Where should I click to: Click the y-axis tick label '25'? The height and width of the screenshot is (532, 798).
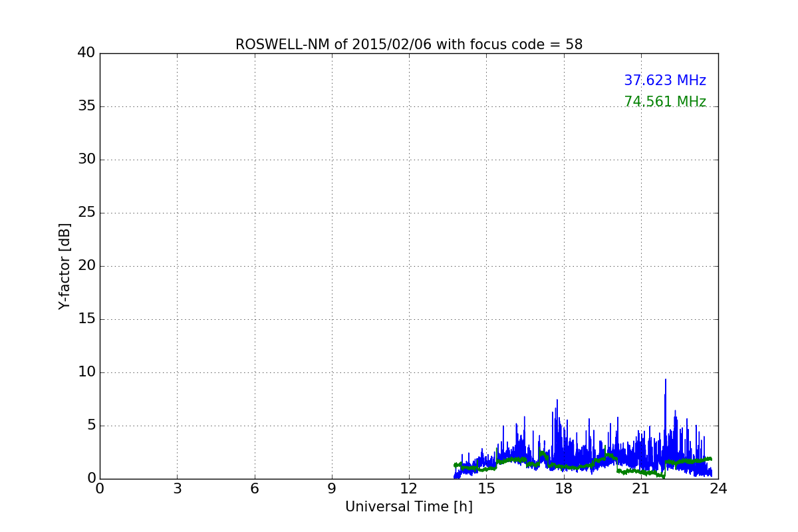pyautogui.click(x=86, y=213)
